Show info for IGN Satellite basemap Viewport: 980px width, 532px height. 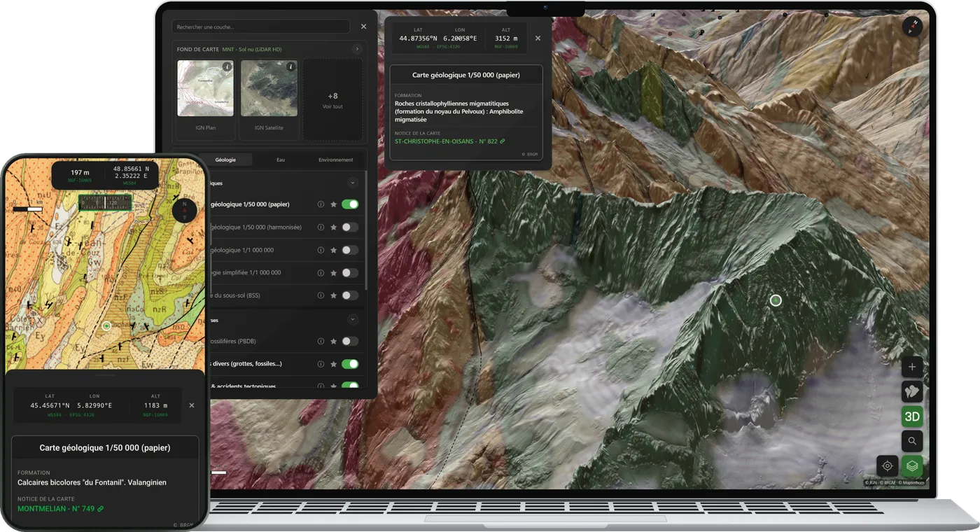coord(290,67)
